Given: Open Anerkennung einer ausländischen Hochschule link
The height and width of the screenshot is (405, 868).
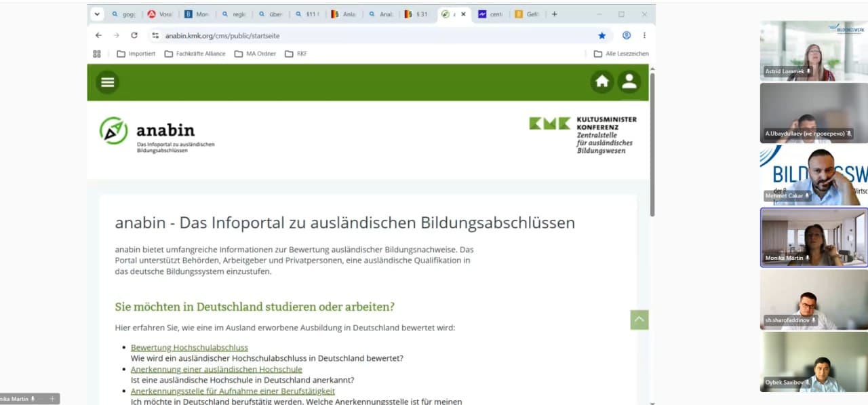Looking at the screenshot, I should (x=216, y=369).
